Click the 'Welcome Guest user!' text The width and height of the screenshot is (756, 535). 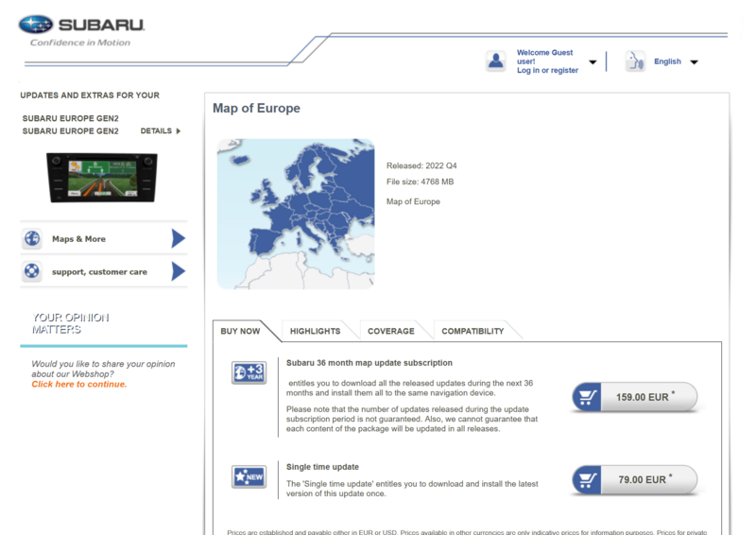coord(545,57)
